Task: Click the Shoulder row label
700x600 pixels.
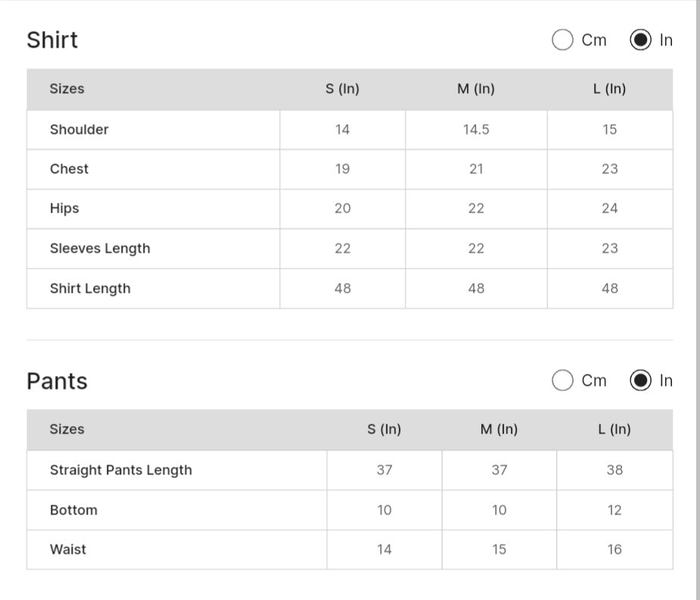Action: click(x=79, y=129)
